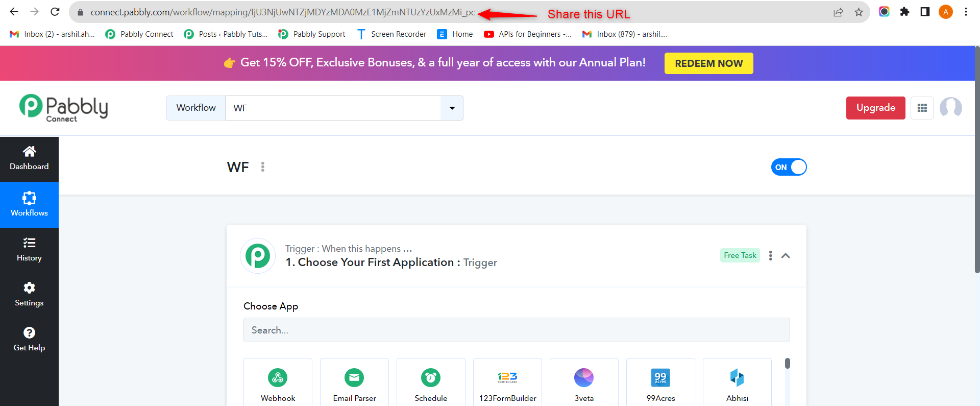Reload the page with refresh icon
The width and height of the screenshot is (980, 406).
(55, 12)
